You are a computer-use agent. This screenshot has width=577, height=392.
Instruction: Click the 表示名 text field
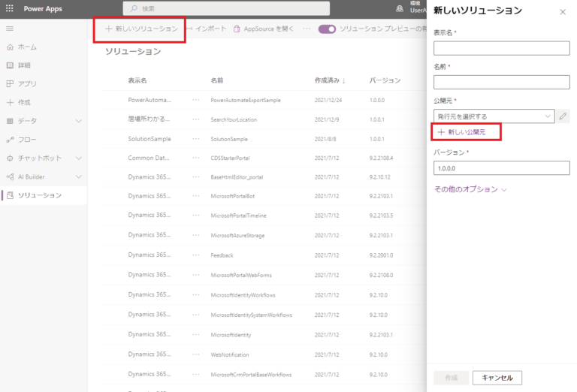pyautogui.click(x=501, y=49)
